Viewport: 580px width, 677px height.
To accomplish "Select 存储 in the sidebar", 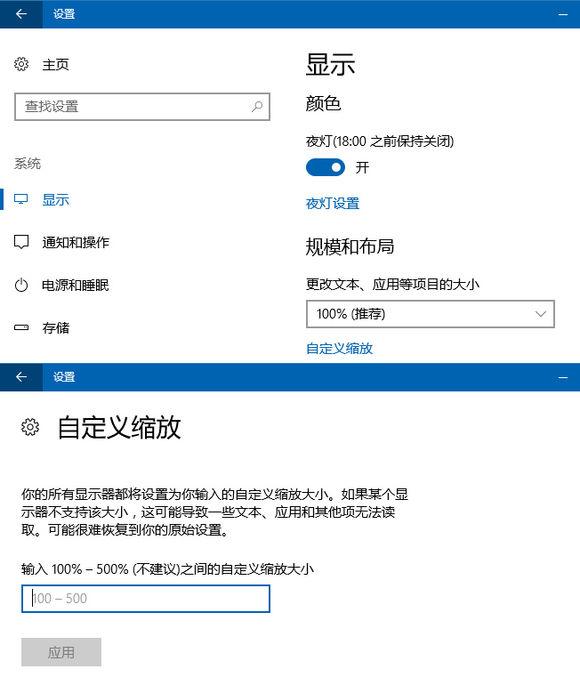I will coord(56,328).
